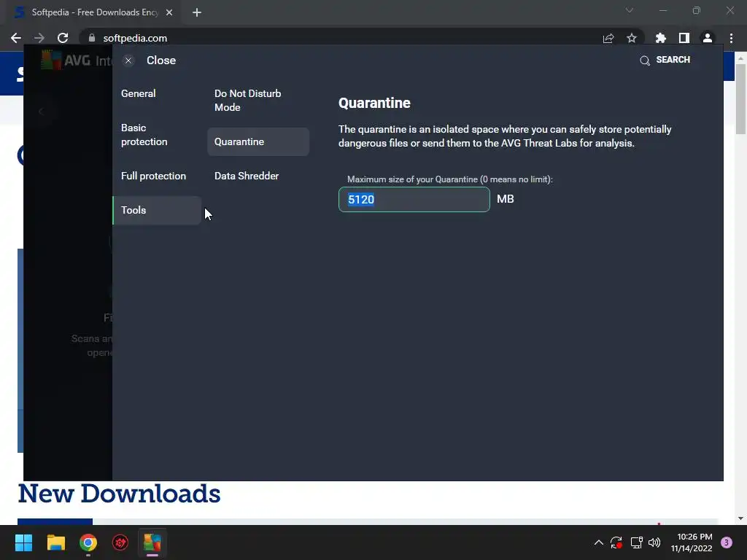Select the Softpedia Free Downloads tab

tap(94, 12)
